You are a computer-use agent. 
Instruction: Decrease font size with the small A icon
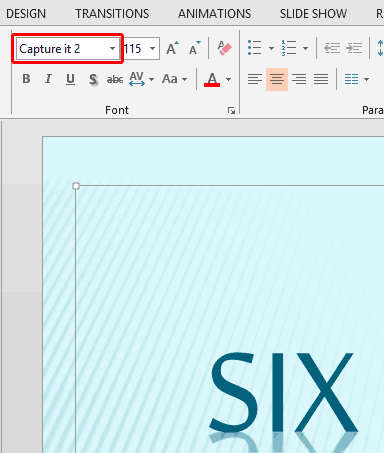tap(194, 48)
